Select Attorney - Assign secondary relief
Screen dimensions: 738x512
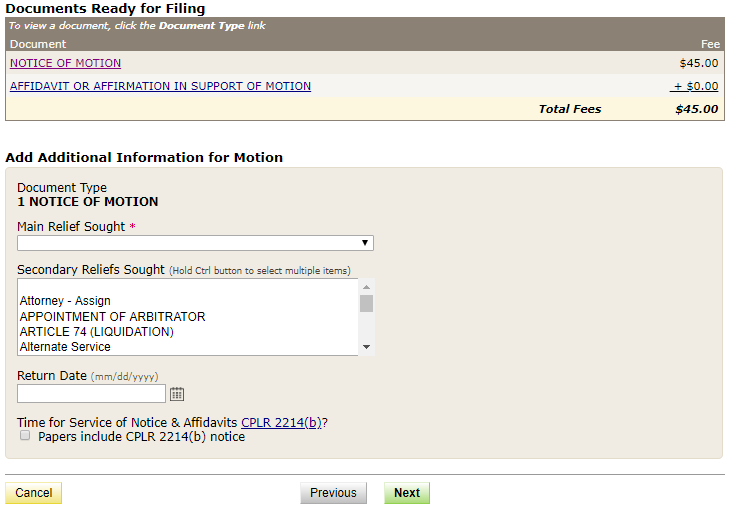click(x=65, y=301)
